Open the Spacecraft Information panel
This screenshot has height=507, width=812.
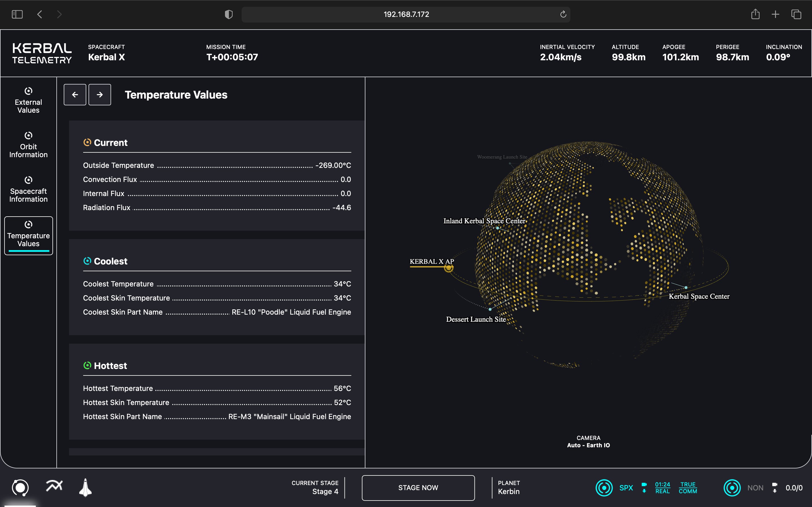click(28, 188)
